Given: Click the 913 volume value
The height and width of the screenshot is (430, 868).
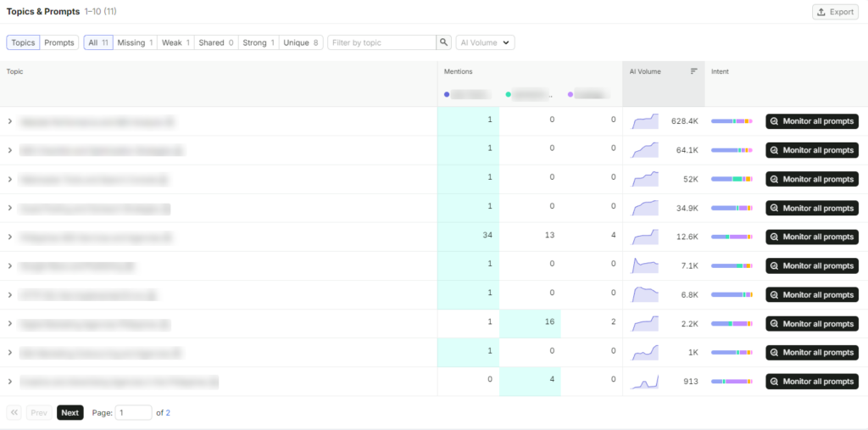Looking at the screenshot, I should tap(690, 382).
